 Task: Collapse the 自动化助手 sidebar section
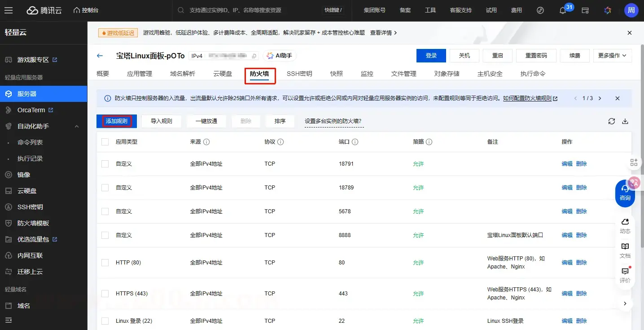pos(77,127)
